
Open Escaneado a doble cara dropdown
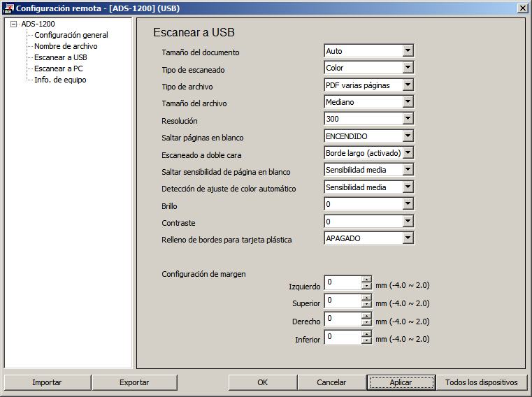(x=408, y=153)
